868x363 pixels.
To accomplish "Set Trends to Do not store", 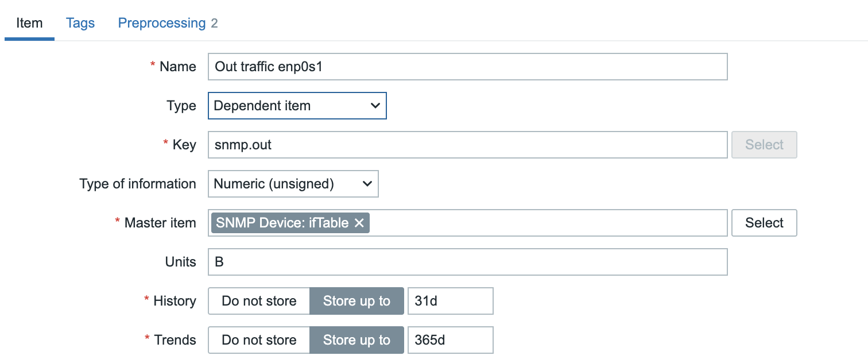I will (259, 339).
